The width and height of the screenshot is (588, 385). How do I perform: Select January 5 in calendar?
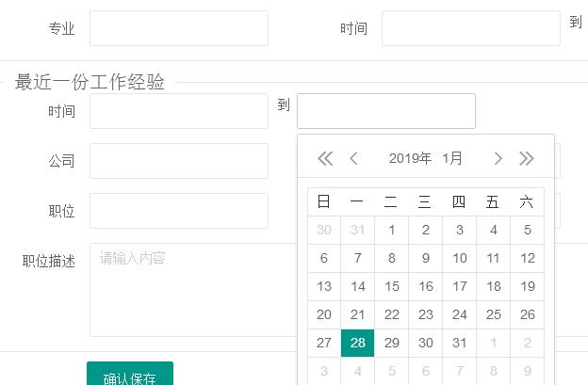(x=528, y=230)
